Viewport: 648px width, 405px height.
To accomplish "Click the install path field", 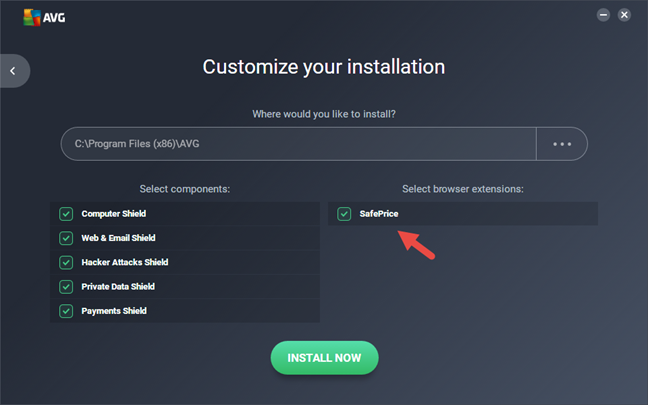I will [x=298, y=144].
